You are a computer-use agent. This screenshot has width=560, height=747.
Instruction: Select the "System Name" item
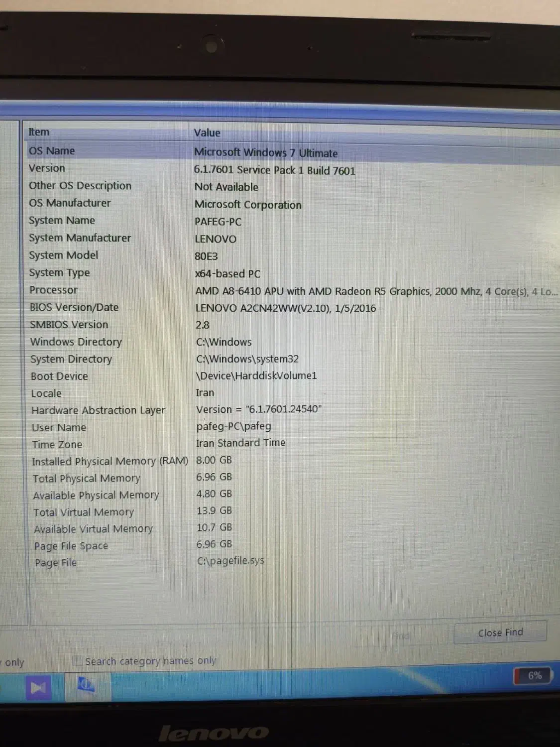point(62,220)
